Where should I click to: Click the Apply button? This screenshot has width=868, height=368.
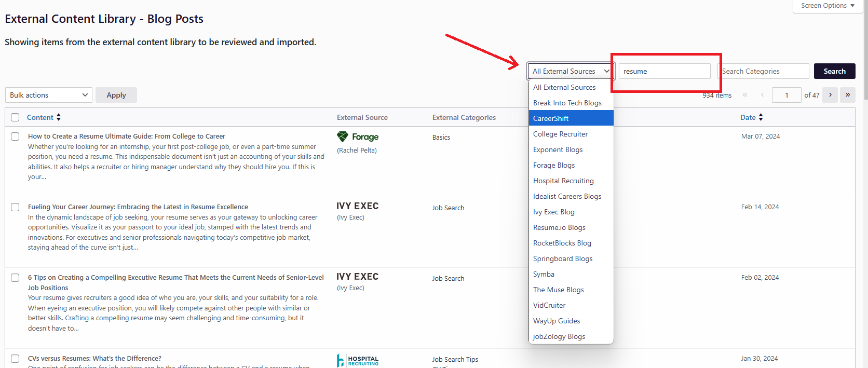point(116,95)
